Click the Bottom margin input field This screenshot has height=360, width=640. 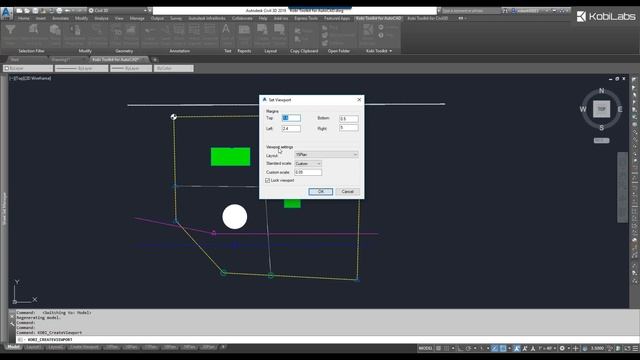[x=349, y=119]
